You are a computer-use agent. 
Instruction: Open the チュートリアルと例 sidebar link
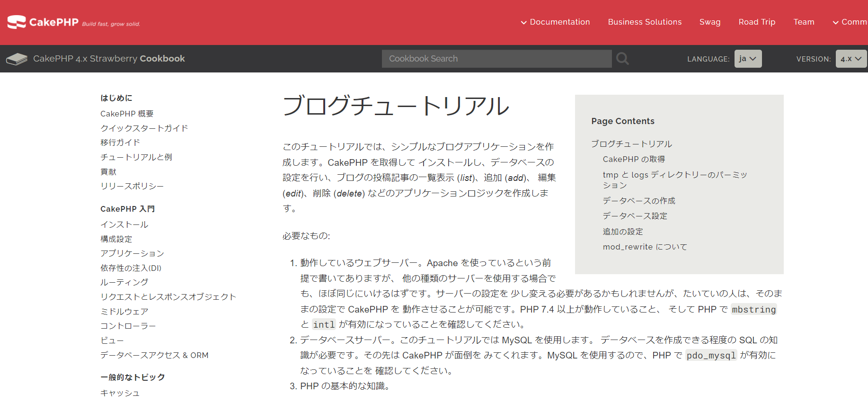coord(136,157)
